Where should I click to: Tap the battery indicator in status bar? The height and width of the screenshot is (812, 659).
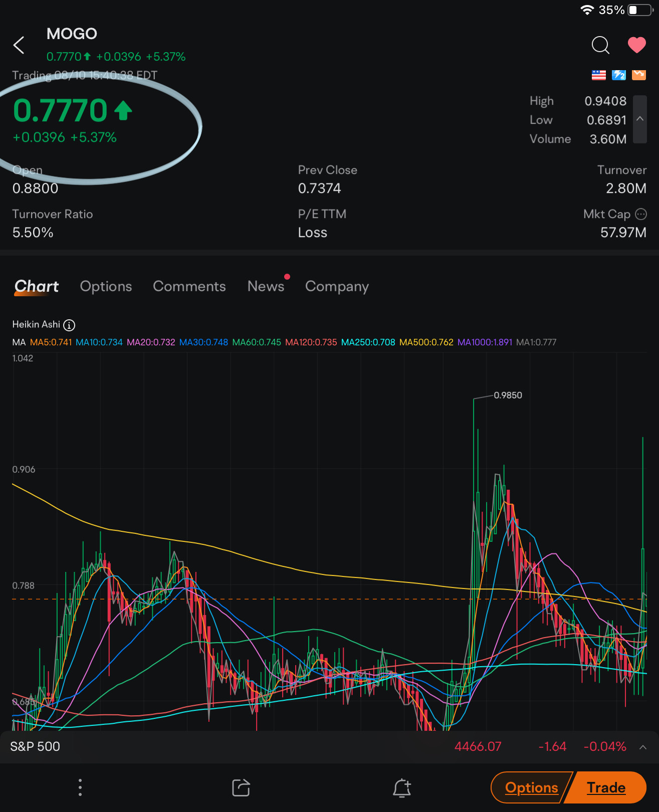tap(640, 10)
